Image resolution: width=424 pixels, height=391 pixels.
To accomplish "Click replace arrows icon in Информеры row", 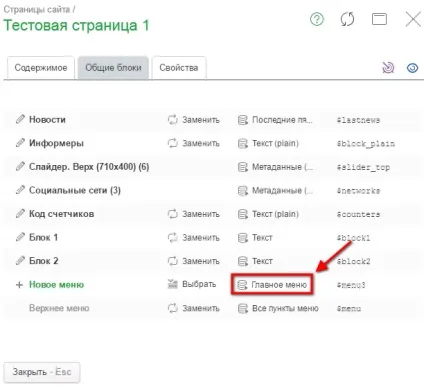I will click(172, 143).
